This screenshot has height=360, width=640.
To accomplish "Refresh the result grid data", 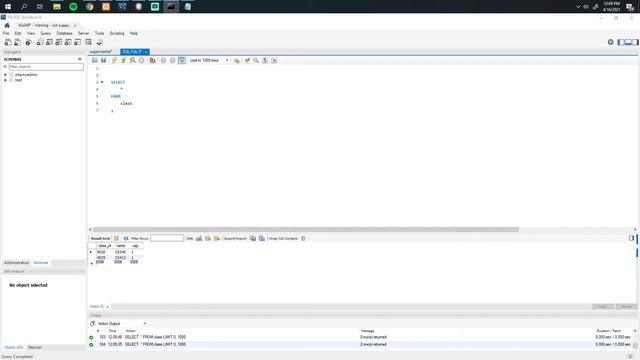I will [x=126, y=238].
